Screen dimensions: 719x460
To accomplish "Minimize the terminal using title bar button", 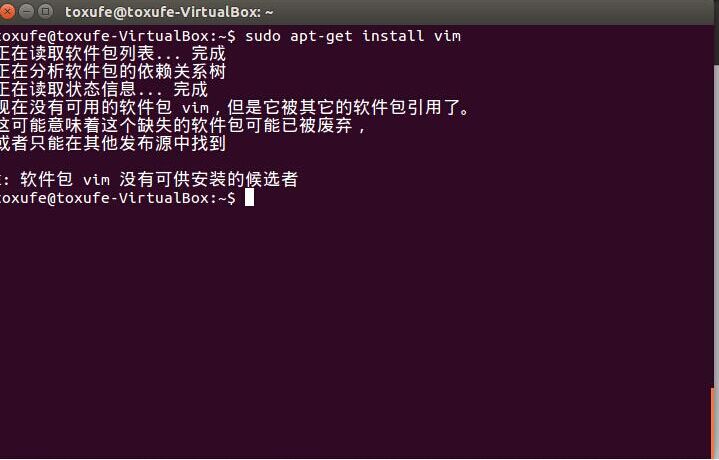I will [27, 11].
